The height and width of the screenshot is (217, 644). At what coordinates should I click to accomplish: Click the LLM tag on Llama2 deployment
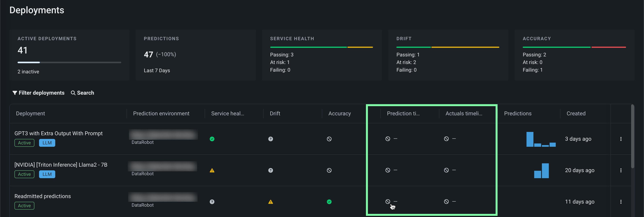tap(47, 174)
